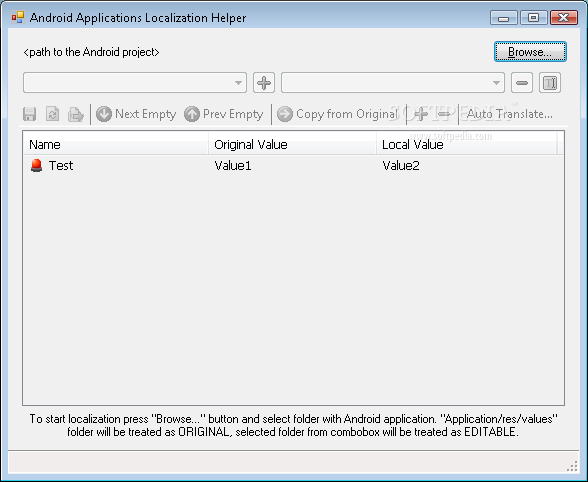Click the minus remove folder button
Image resolution: width=588 pixels, height=482 pixels.
point(522,83)
